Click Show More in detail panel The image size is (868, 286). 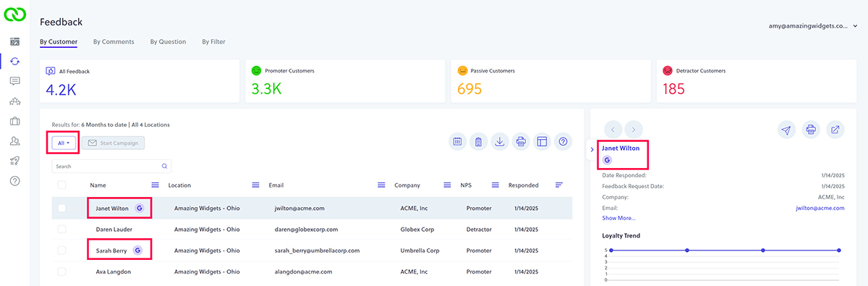(x=619, y=218)
